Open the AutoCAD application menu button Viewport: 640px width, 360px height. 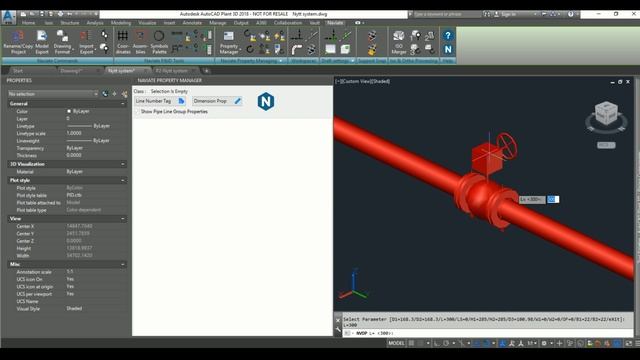8,17
